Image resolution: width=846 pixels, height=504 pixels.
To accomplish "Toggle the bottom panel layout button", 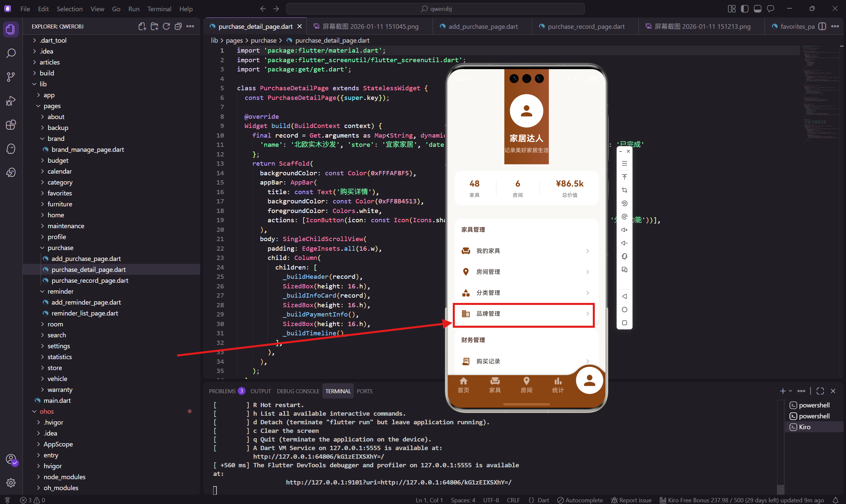I will [x=757, y=9].
